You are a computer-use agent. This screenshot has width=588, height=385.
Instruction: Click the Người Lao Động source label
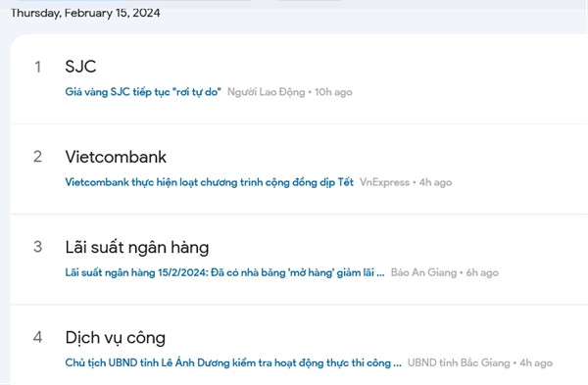pyautogui.click(x=267, y=92)
